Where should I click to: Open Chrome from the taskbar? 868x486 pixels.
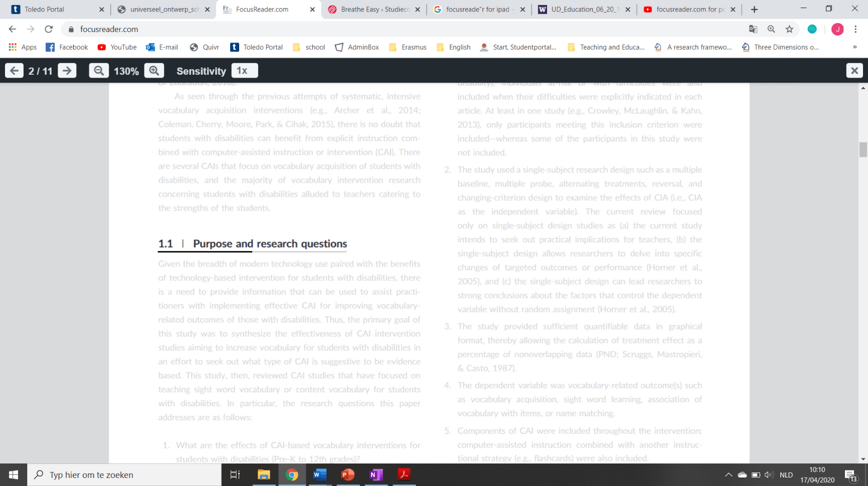[292, 474]
